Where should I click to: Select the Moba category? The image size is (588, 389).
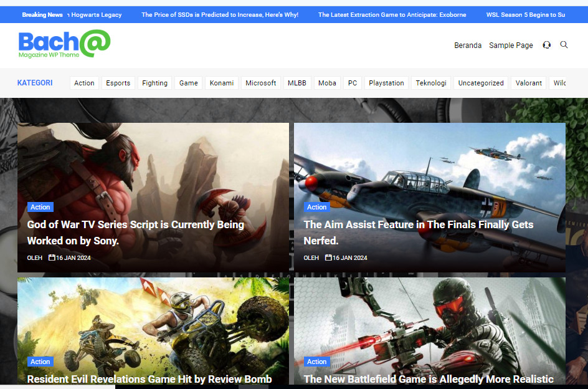327,83
